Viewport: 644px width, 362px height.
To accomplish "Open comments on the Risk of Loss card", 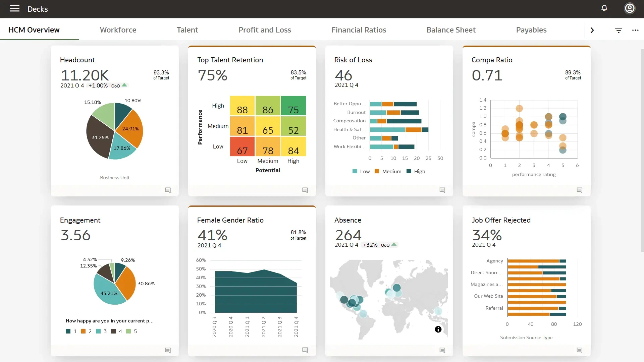I will point(442,190).
